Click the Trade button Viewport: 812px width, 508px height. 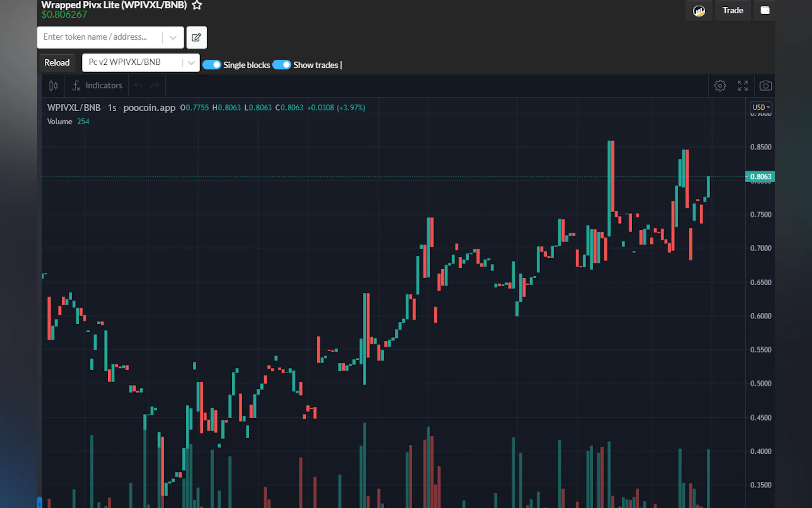[732, 11]
